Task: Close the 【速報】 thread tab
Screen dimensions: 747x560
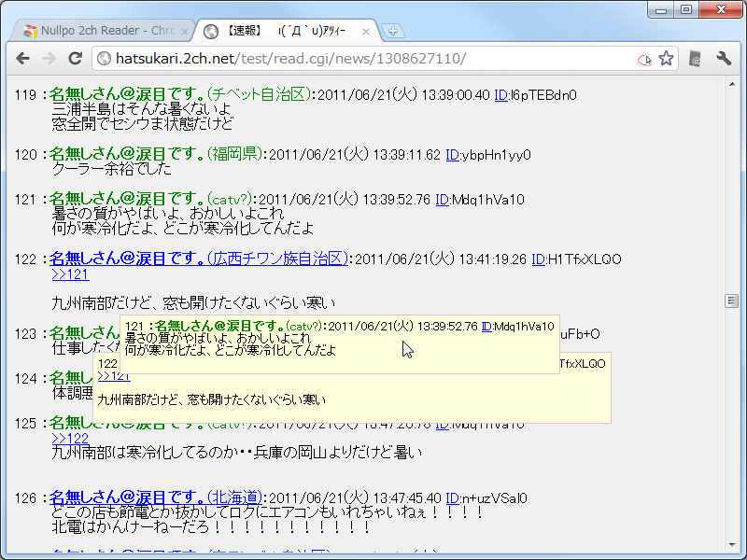Action: pyautogui.click(x=366, y=31)
